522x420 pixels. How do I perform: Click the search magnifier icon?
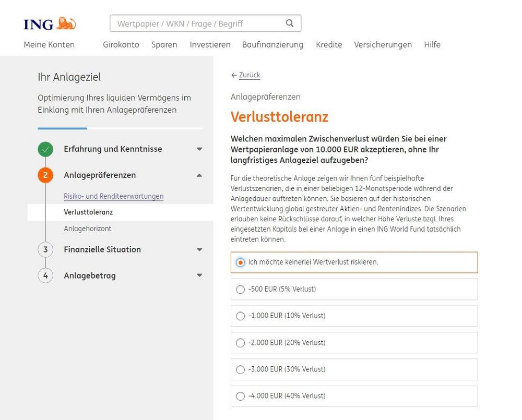click(x=290, y=23)
